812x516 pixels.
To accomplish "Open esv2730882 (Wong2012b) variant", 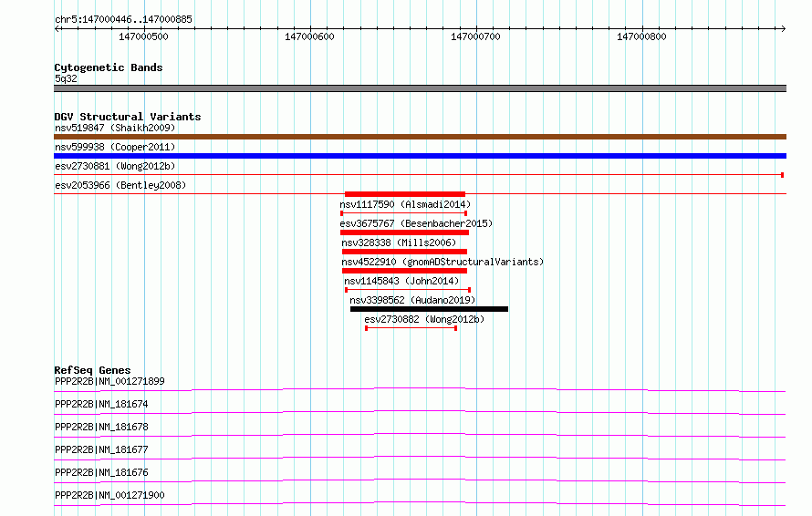I will click(x=424, y=319).
